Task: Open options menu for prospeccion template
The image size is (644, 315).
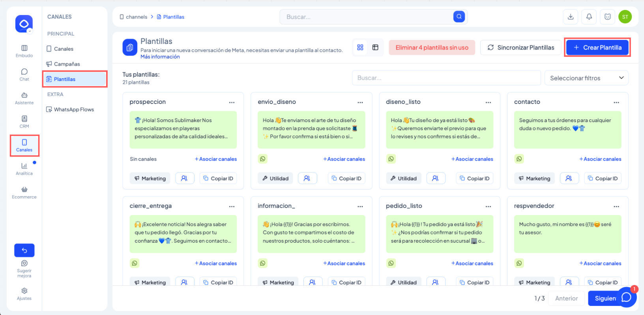Action: click(232, 102)
